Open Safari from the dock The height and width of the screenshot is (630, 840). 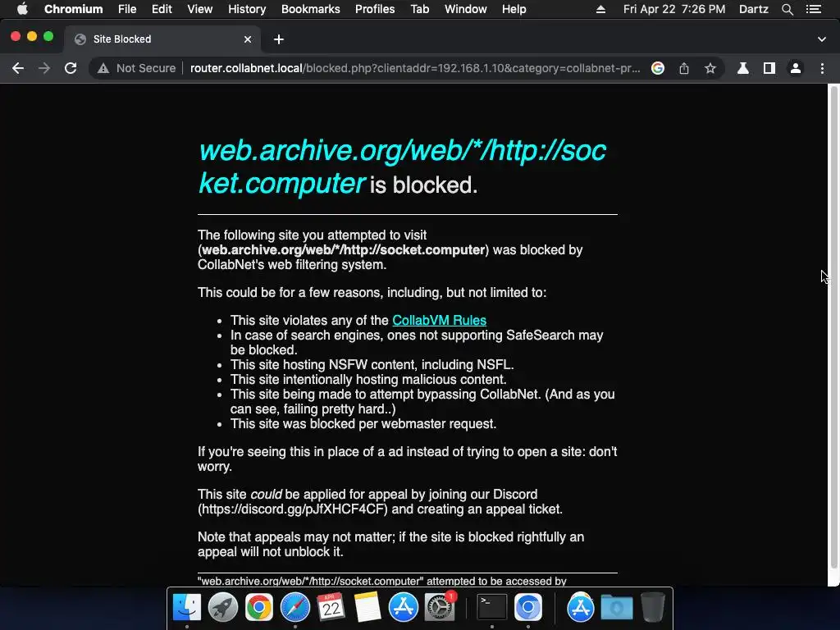point(295,607)
